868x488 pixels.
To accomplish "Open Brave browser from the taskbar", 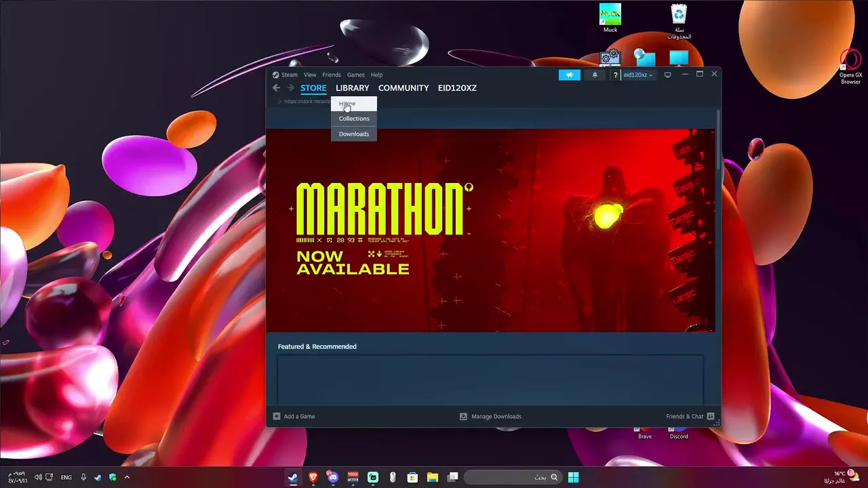I will pyautogui.click(x=313, y=477).
